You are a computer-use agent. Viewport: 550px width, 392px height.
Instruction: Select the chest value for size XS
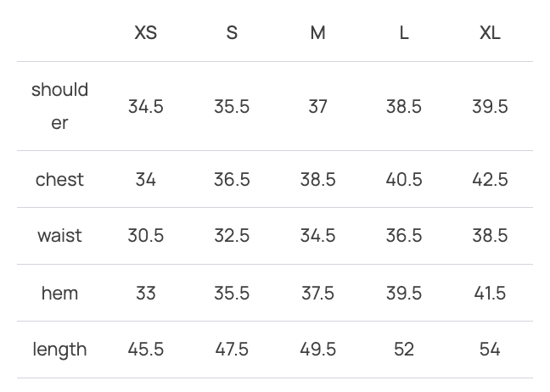(x=146, y=179)
